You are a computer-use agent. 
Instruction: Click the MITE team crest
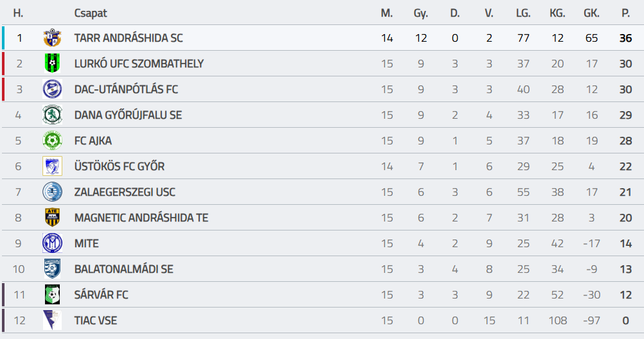[x=52, y=243]
